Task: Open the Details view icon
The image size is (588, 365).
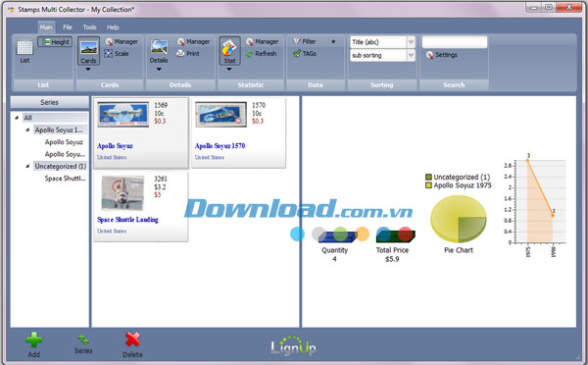Action: point(159,47)
